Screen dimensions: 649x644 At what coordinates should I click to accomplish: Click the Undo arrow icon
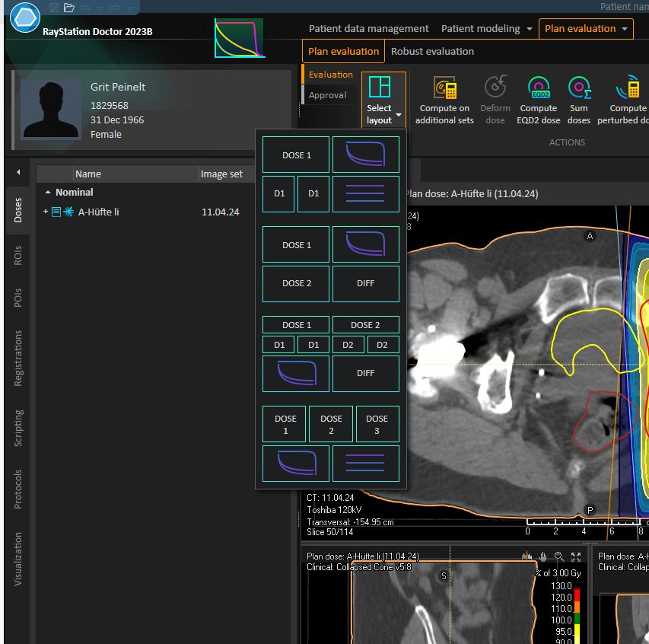click(x=84, y=8)
